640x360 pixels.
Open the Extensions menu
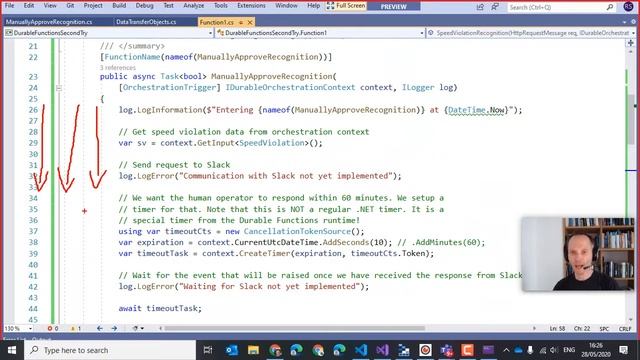(251, 6)
